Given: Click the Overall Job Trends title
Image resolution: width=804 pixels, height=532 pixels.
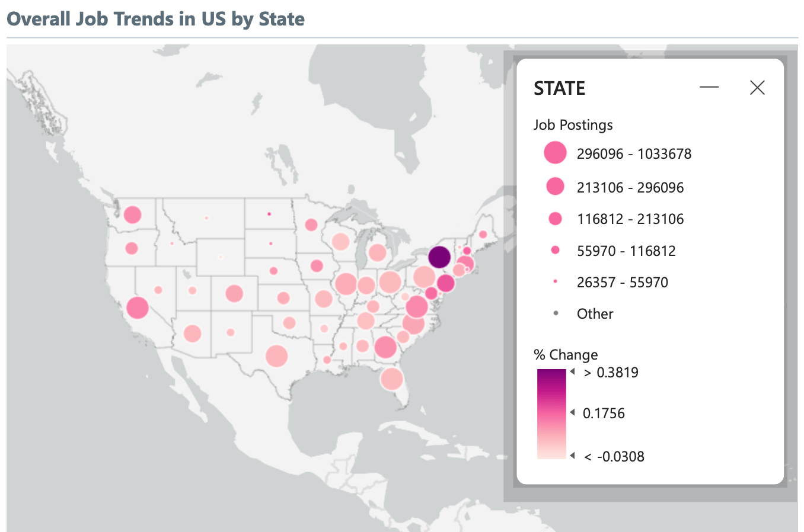Looking at the screenshot, I should click(155, 19).
